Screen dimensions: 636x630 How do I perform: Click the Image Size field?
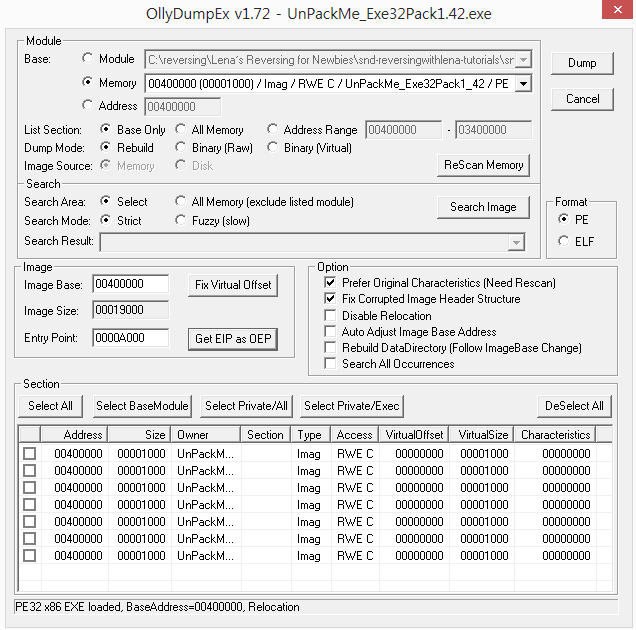click(131, 310)
